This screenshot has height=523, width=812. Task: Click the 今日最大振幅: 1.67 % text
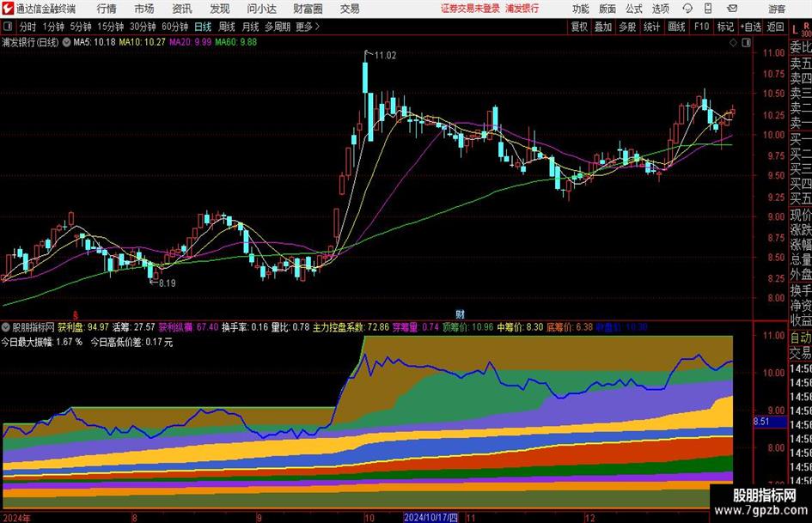(x=42, y=342)
